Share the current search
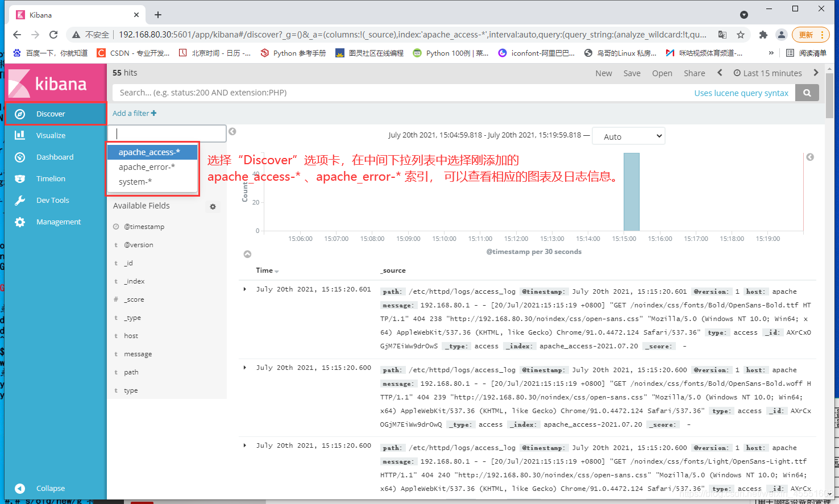839x504 pixels. pos(694,73)
